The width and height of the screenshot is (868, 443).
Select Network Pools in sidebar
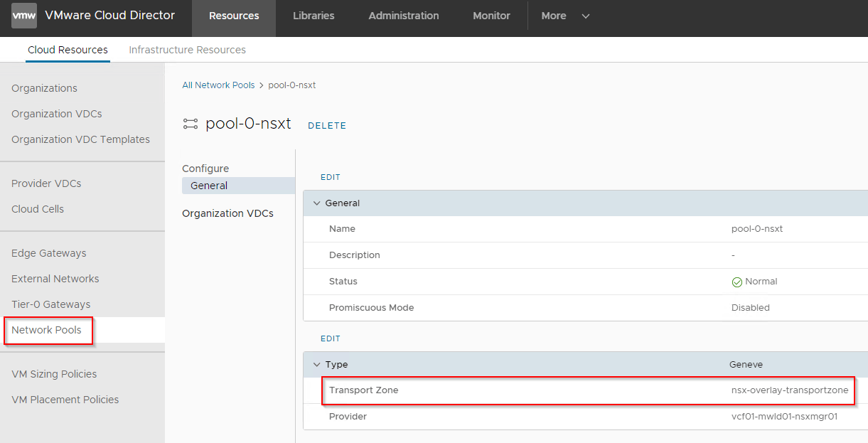click(46, 330)
